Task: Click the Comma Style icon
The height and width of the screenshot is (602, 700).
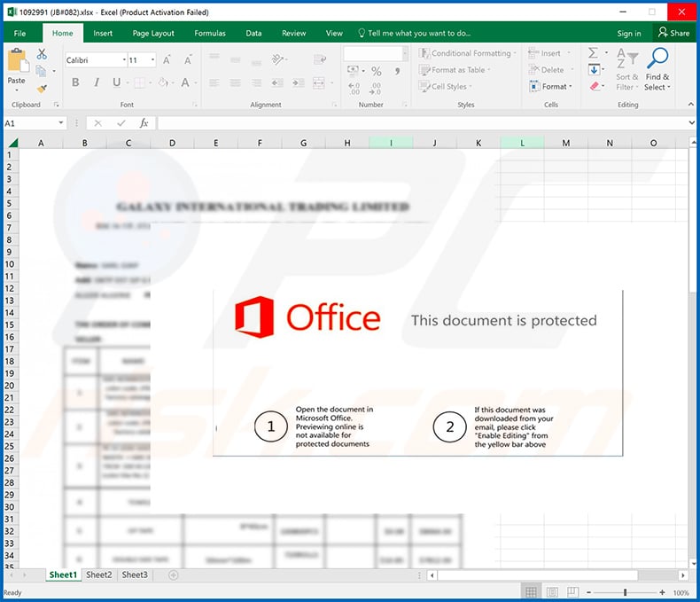Action: (397, 71)
